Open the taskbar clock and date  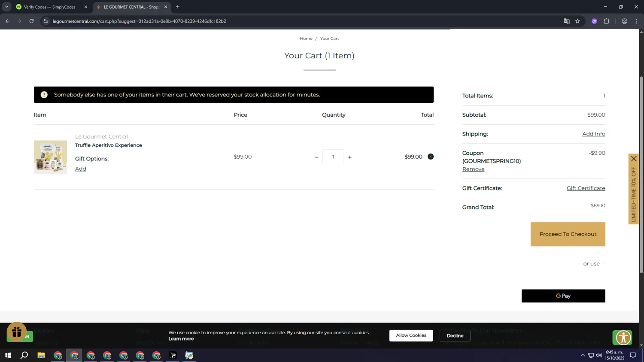tap(615, 355)
